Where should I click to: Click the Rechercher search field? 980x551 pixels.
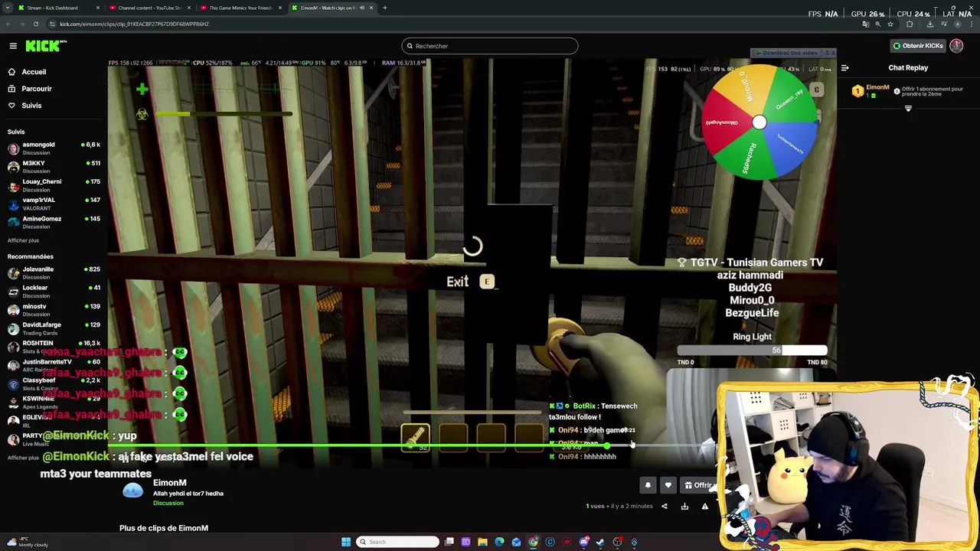pos(490,46)
